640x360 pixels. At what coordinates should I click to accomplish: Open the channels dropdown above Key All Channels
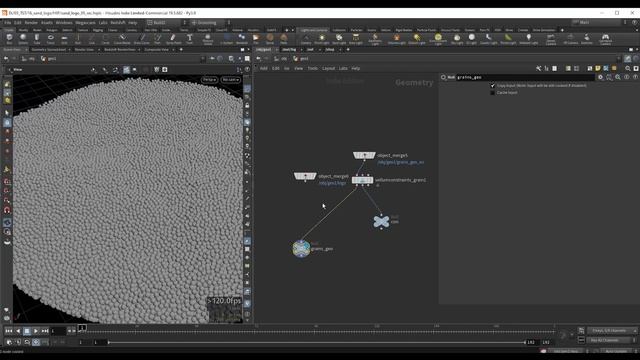[612, 331]
